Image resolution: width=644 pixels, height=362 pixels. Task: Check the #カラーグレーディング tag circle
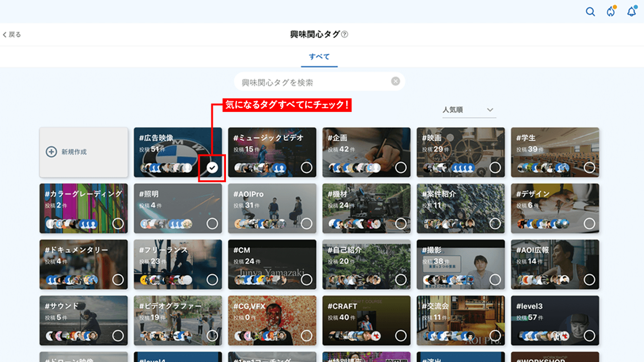click(118, 224)
